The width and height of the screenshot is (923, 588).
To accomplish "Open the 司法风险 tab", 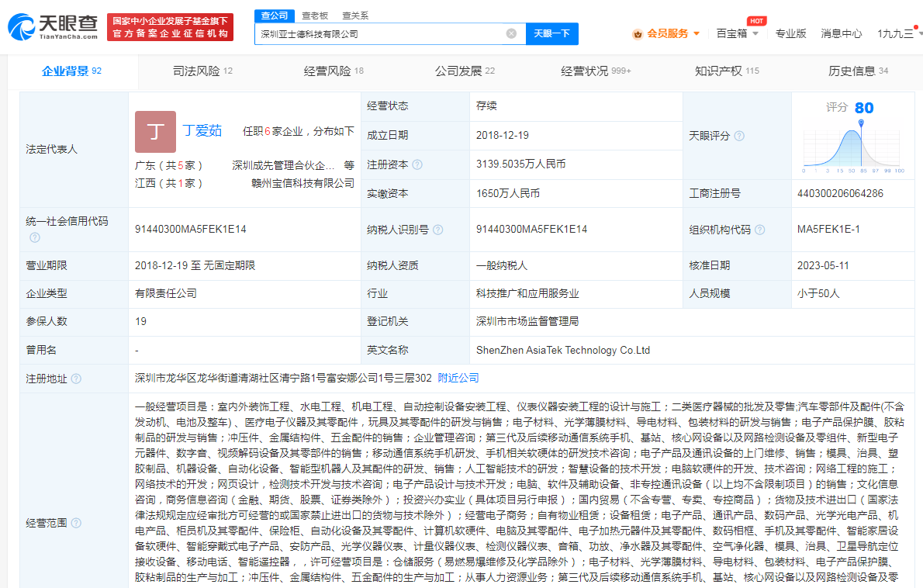I will click(202, 71).
